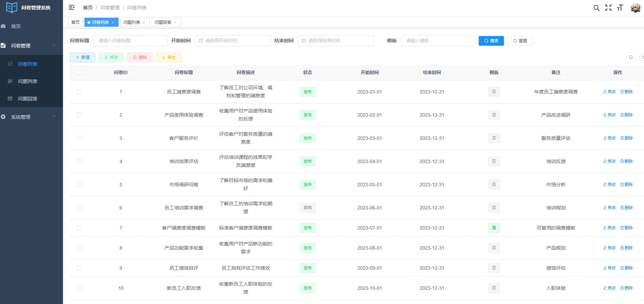Switch to the 首页 tab
Image resolution: width=644 pixels, height=304 pixels.
pos(75,23)
